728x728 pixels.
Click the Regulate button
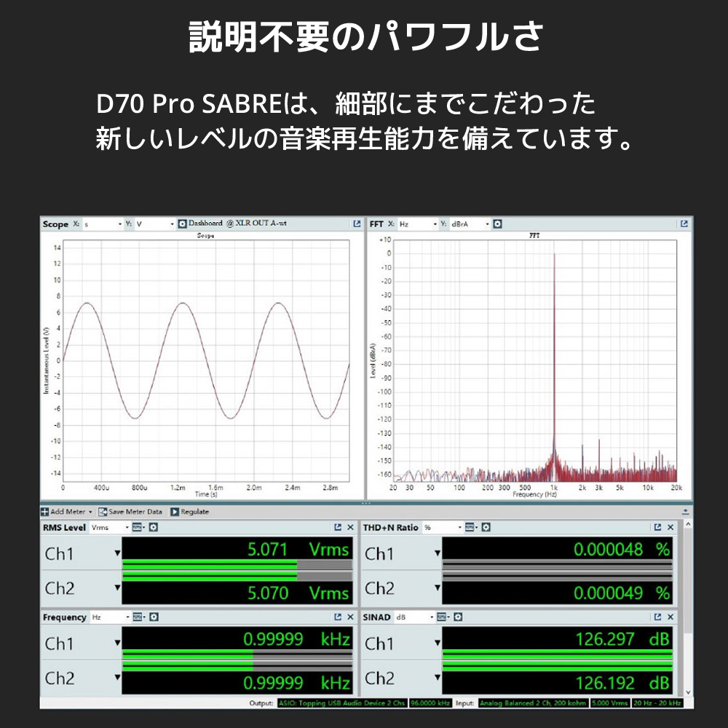point(189,512)
